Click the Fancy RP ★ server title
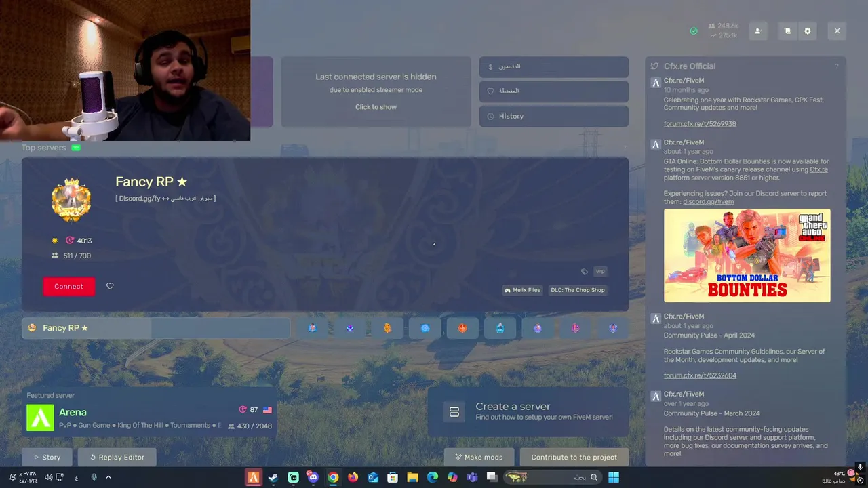Image resolution: width=868 pixels, height=488 pixels. [x=151, y=182]
